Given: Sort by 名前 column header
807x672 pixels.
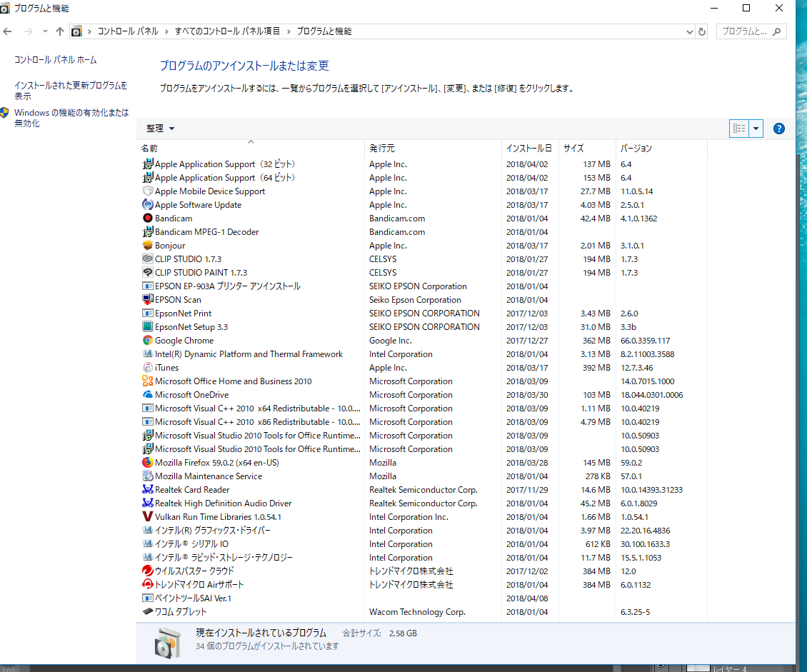Looking at the screenshot, I should click(250, 149).
